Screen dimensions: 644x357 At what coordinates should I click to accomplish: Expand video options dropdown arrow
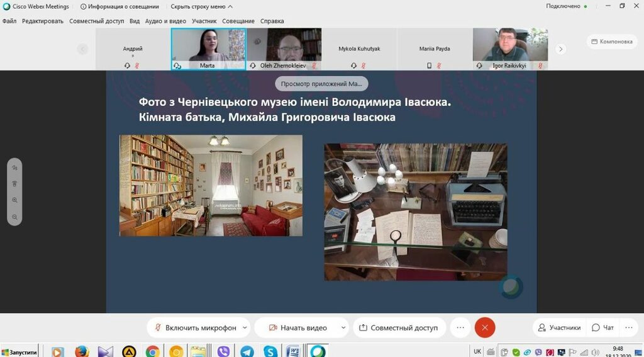(343, 327)
